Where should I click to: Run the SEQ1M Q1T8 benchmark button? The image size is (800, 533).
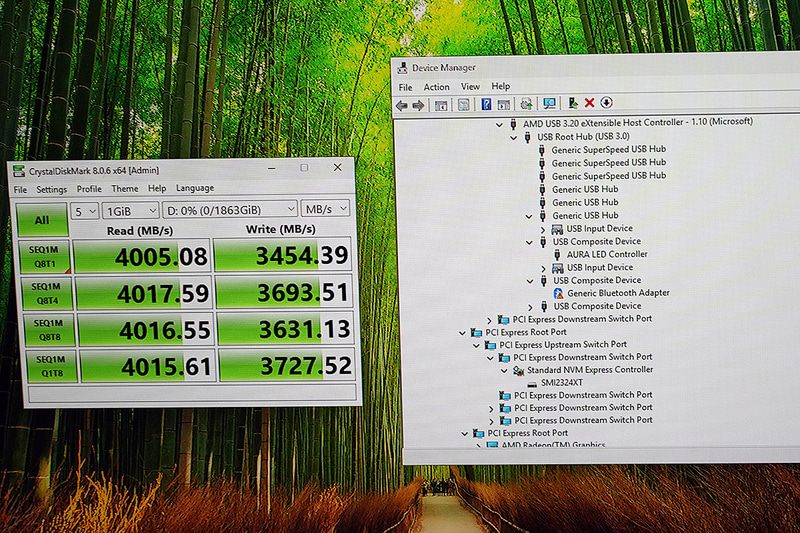coord(52,366)
